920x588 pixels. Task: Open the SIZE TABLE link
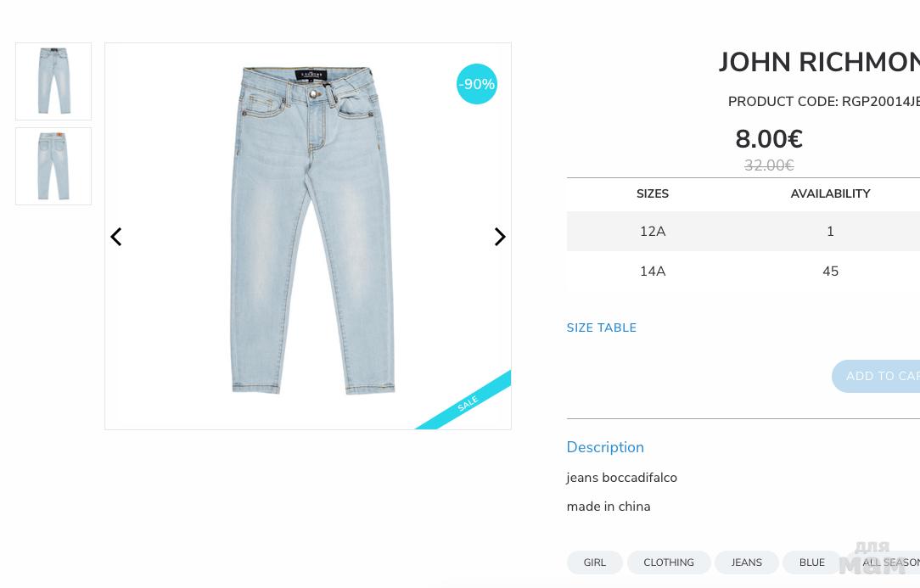(x=601, y=328)
